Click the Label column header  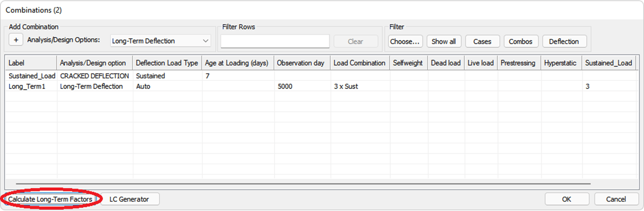click(x=16, y=63)
